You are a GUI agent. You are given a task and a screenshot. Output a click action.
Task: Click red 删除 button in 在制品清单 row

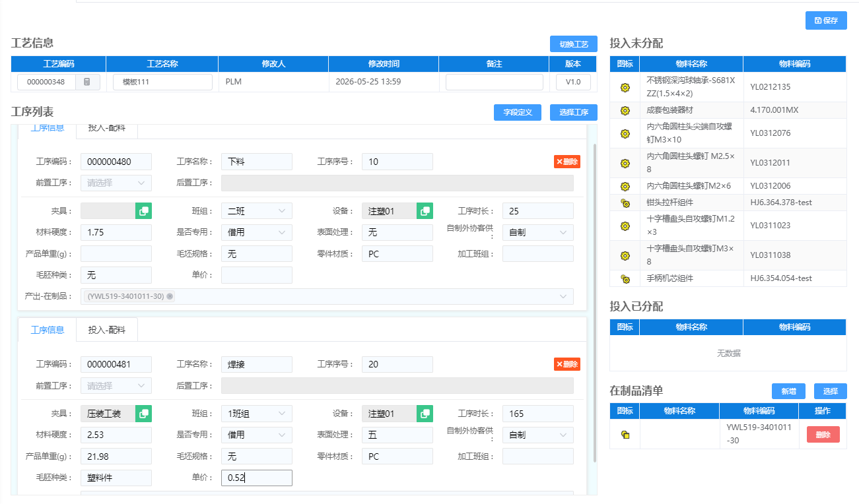(x=823, y=435)
